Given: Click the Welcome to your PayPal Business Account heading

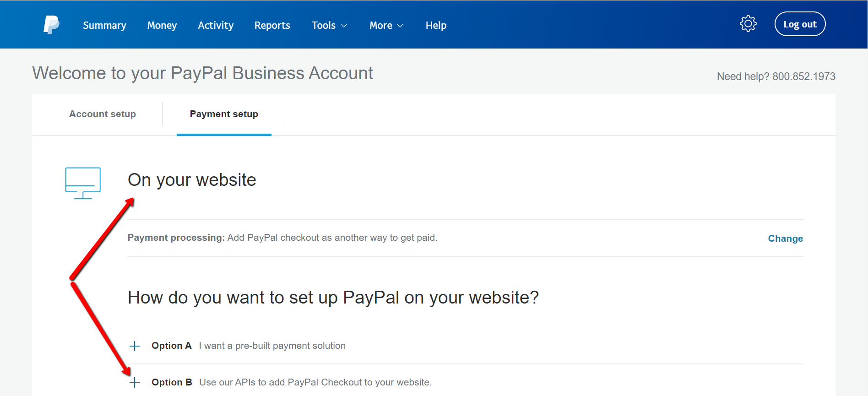Looking at the screenshot, I should (x=203, y=73).
